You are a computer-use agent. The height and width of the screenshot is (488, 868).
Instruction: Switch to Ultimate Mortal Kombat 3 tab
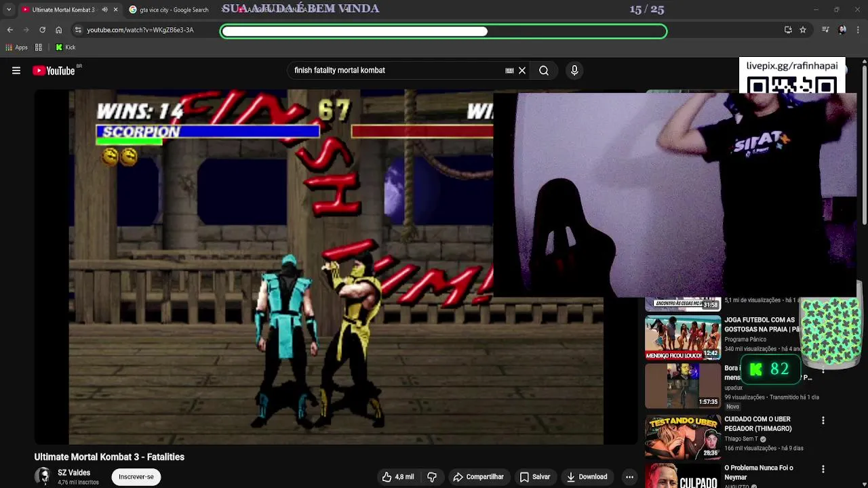click(63, 9)
